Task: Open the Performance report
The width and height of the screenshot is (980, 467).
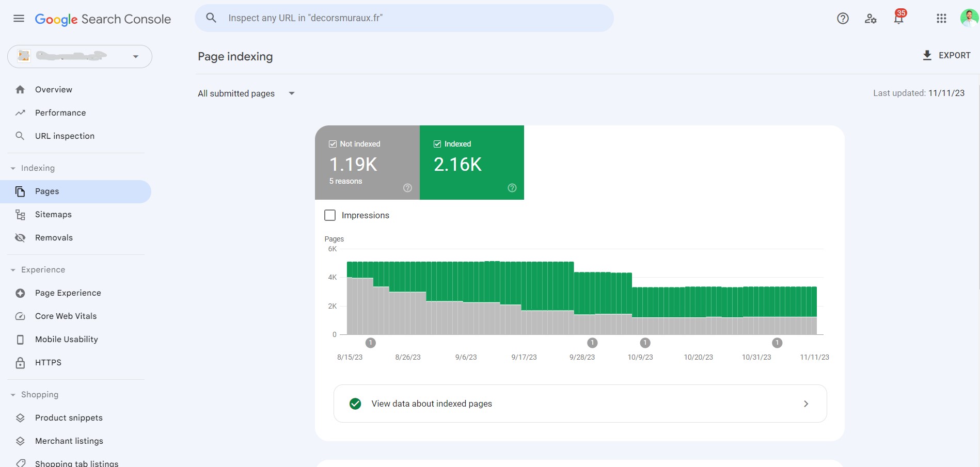Action: 60,112
